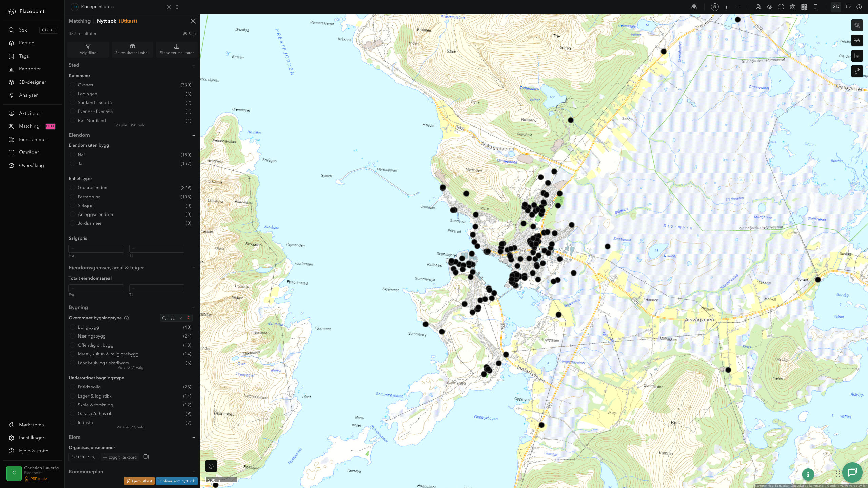Enter fullscreen map mode

[781, 7]
